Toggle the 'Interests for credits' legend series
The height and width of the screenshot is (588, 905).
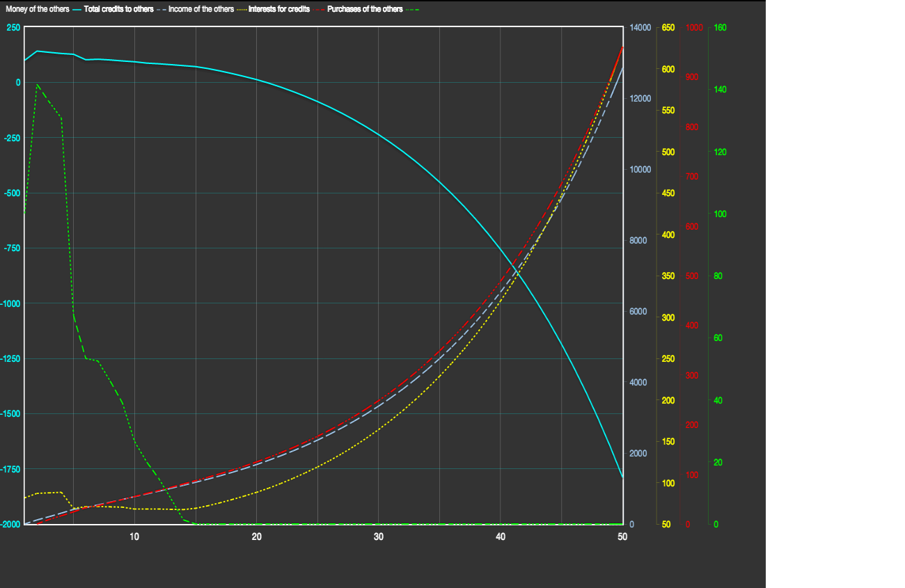[279, 10]
